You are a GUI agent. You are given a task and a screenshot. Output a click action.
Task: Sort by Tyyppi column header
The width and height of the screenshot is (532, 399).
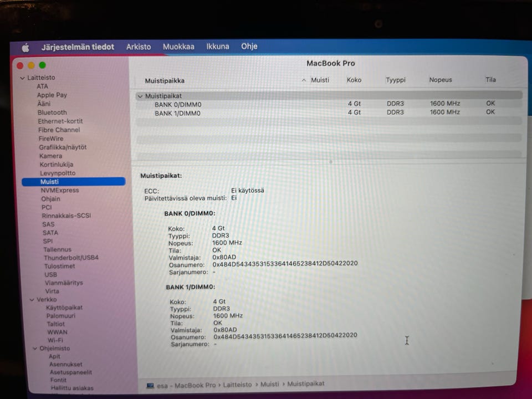395,80
